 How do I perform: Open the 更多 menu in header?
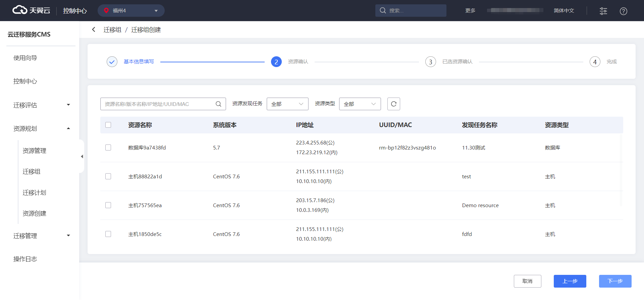[x=470, y=10]
